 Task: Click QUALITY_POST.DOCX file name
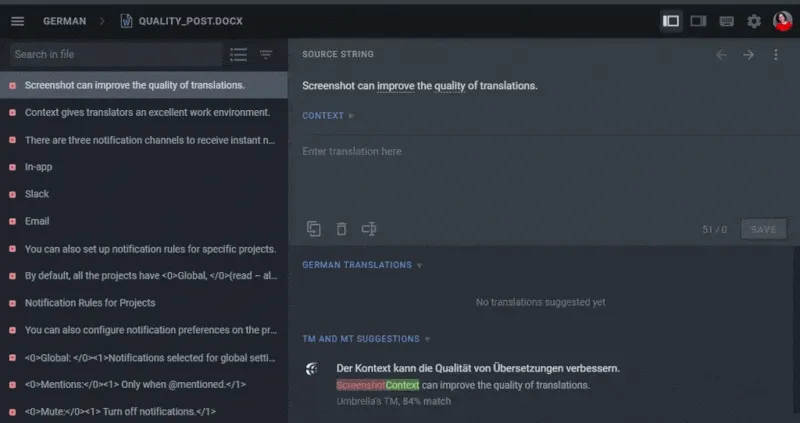pos(191,21)
